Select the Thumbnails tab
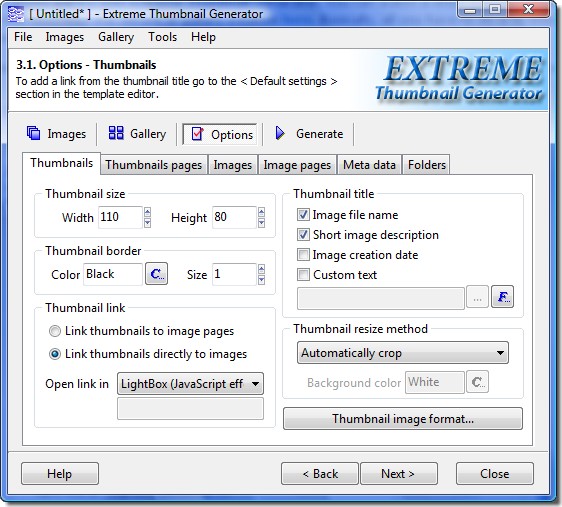 click(62, 163)
